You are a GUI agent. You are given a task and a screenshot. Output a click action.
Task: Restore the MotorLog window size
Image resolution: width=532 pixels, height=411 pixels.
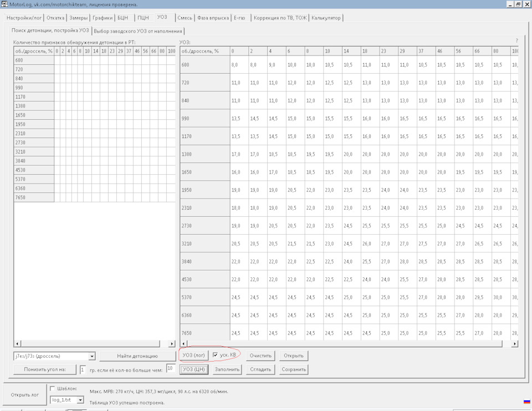[x=519, y=4]
